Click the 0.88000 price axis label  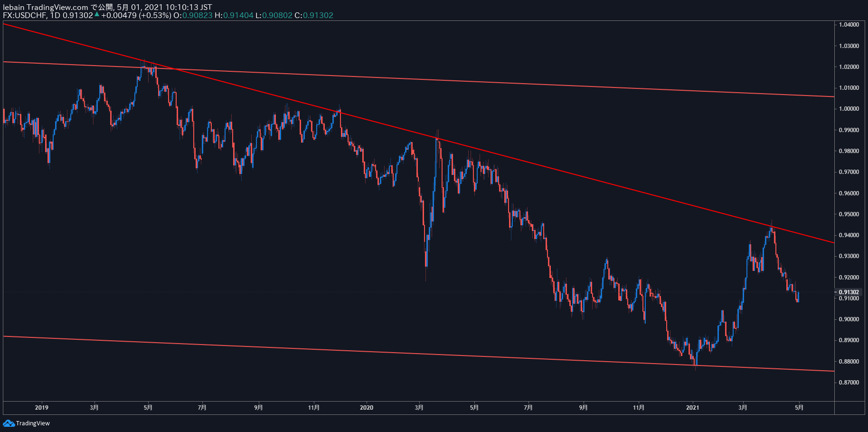tap(849, 362)
